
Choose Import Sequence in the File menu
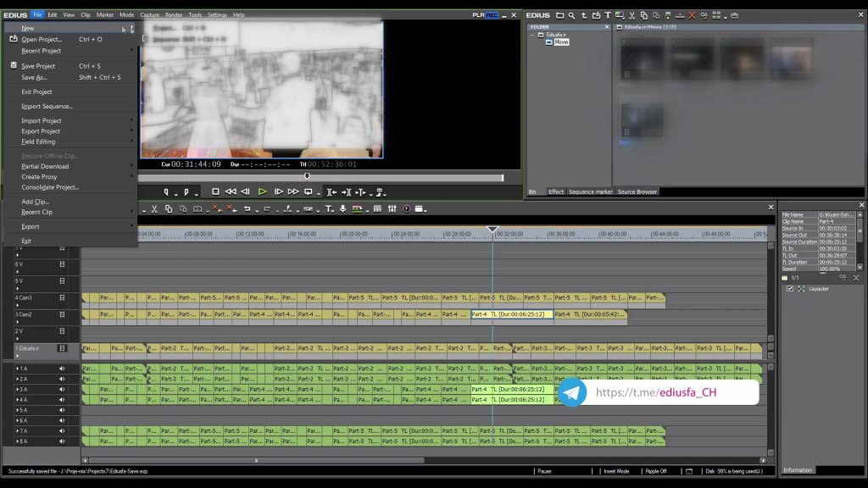click(x=70, y=106)
